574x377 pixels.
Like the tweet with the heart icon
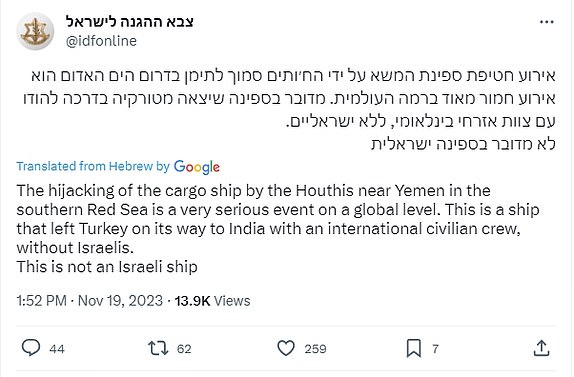point(286,348)
